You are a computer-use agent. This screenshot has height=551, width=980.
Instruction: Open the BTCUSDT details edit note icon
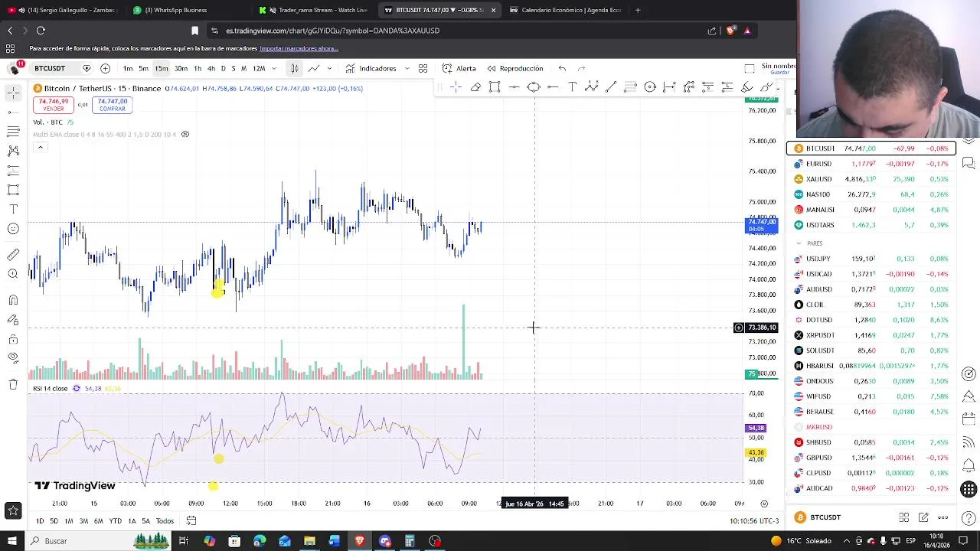pos(923,518)
